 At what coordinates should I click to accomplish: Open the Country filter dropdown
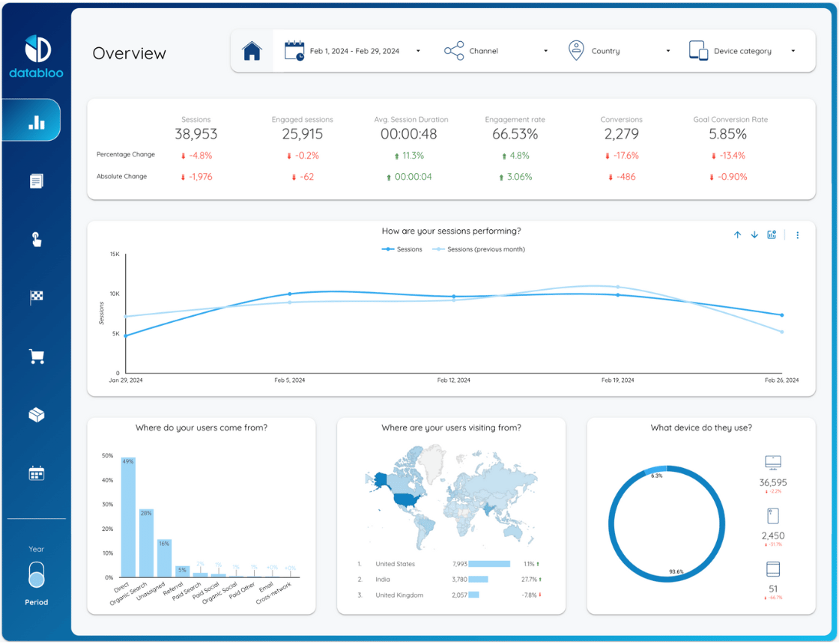point(618,50)
